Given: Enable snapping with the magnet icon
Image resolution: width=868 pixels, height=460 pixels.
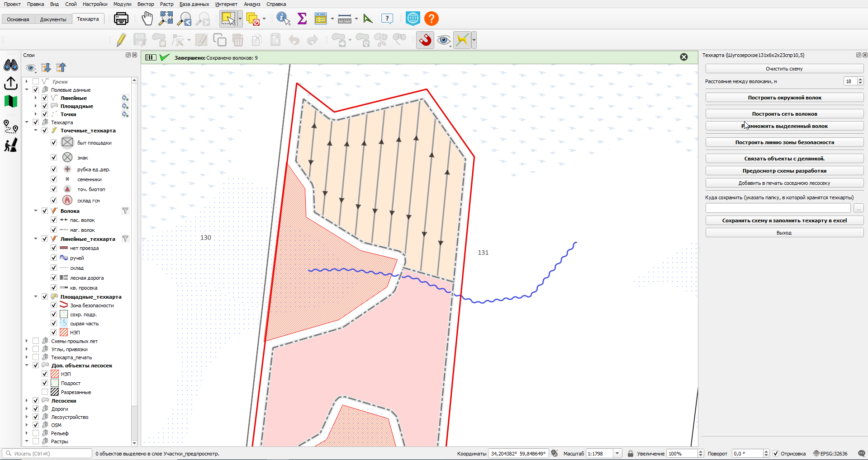Looking at the screenshot, I should (425, 40).
